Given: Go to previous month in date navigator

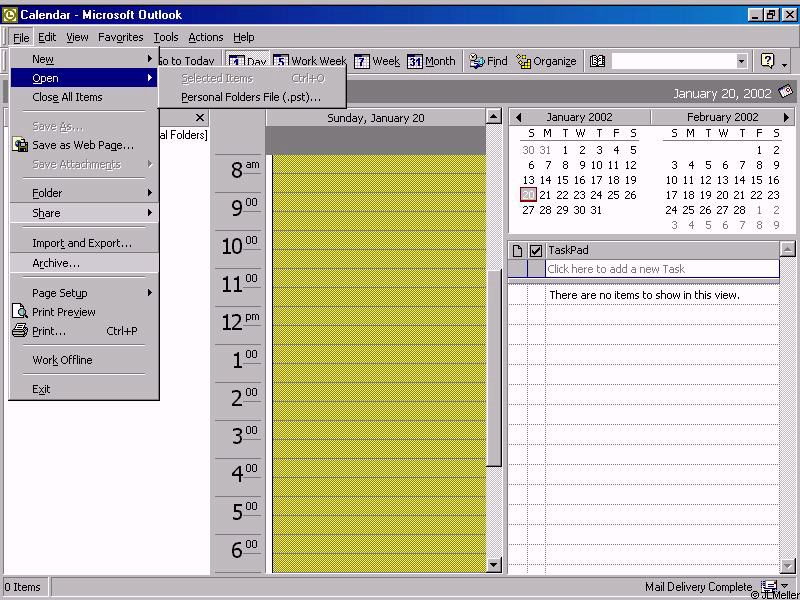Looking at the screenshot, I should [518, 117].
